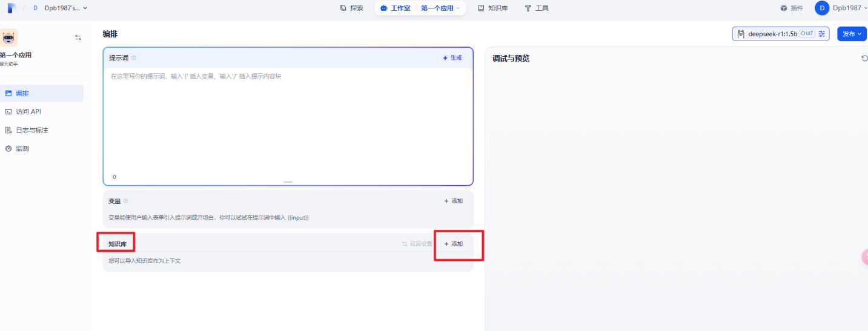Click the 调试与预览 heading

(x=511, y=59)
